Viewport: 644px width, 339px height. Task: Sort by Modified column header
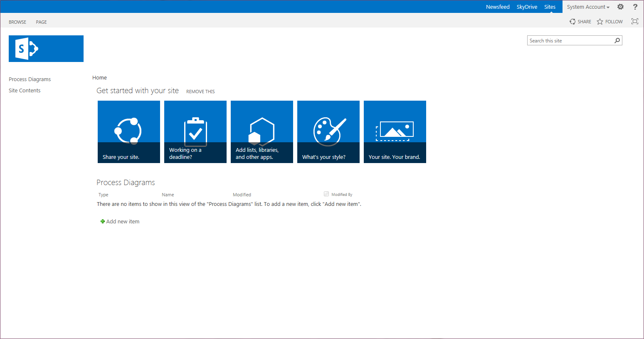242,195
